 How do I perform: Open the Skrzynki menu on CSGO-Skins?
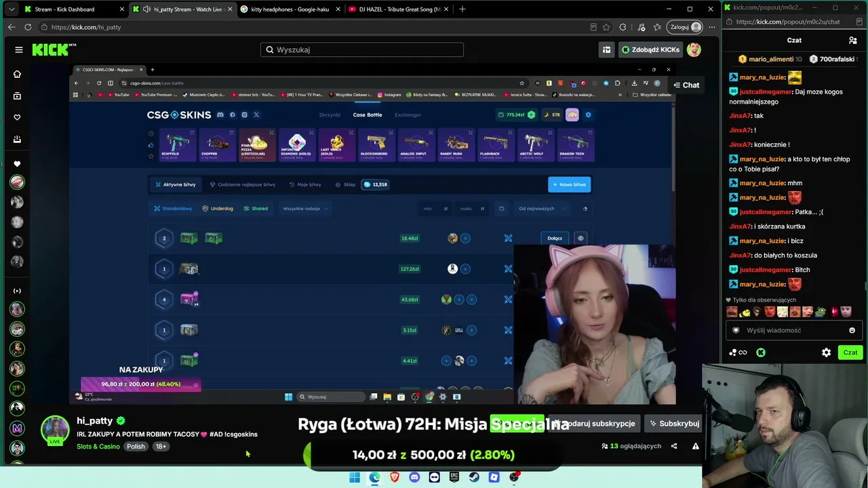coord(330,115)
